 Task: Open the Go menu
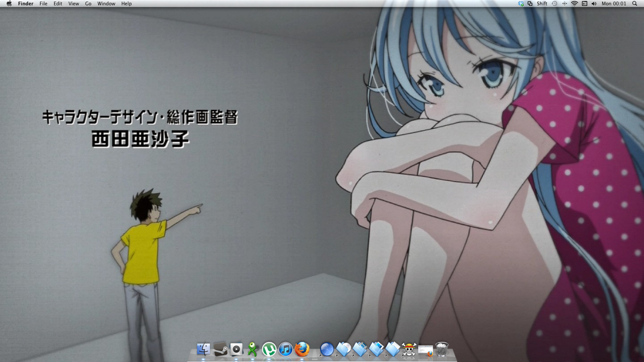[x=88, y=4]
